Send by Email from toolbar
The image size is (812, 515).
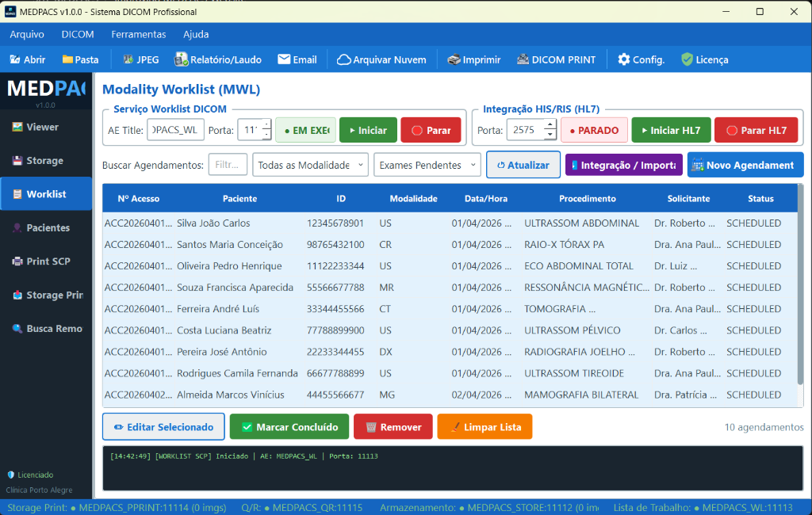point(297,59)
